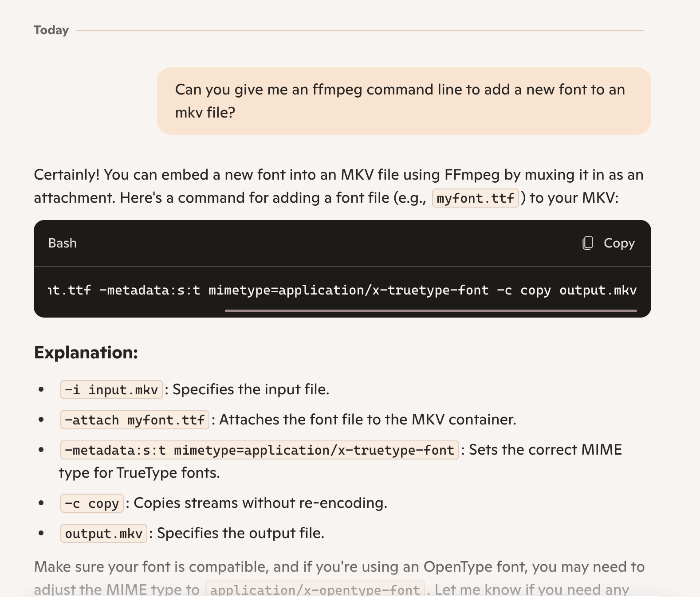
Task: Click the Today date separator label
Action: pos(51,30)
